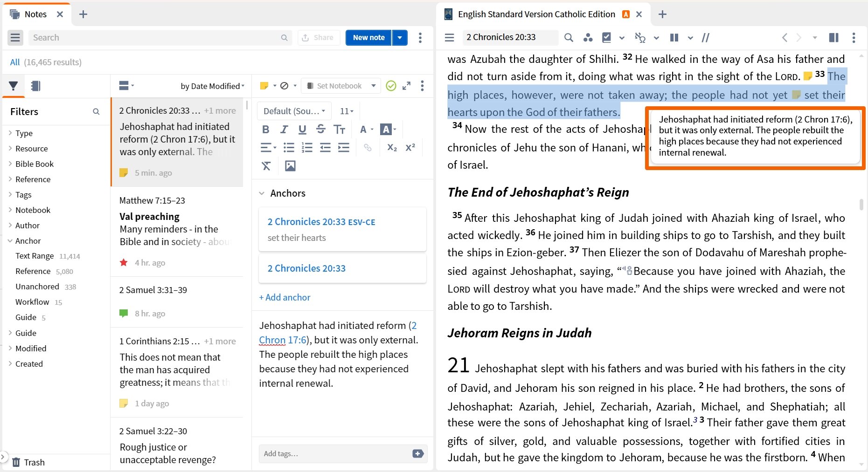The width and height of the screenshot is (868, 472).
Task: Expand the note to full screen with the diagonal arrows icon
Action: (x=406, y=86)
